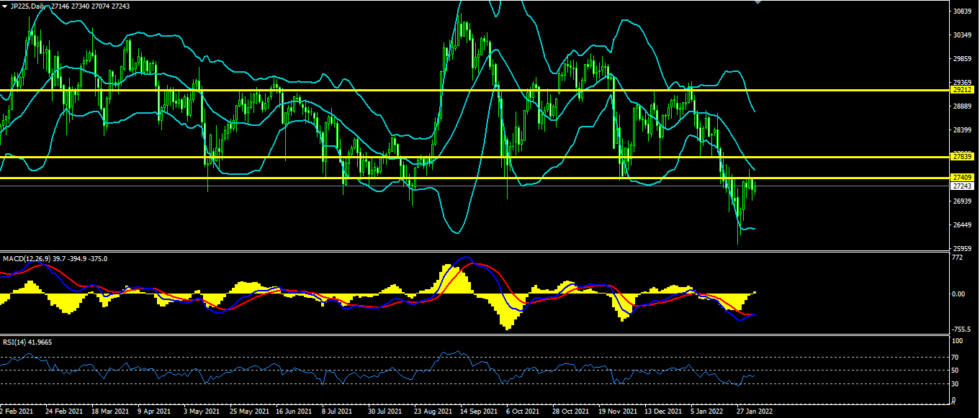Click the yellow 29212 price label

coord(962,90)
